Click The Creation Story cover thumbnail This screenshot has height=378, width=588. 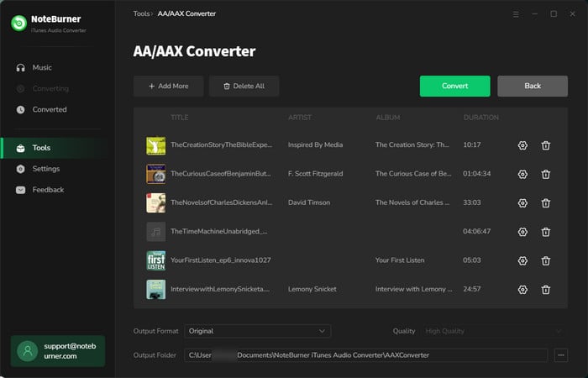tap(156, 145)
